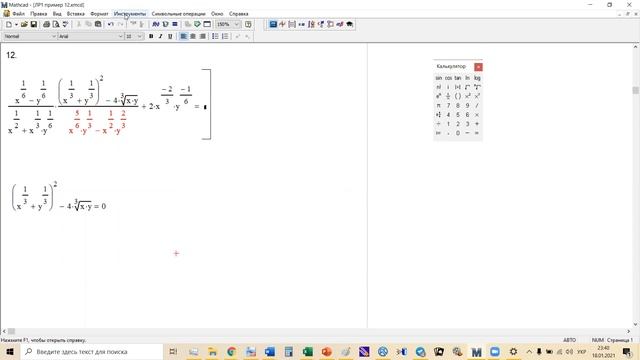Click the expression equal to zero
The height and width of the screenshot is (360, 640).
coord(59,198)
